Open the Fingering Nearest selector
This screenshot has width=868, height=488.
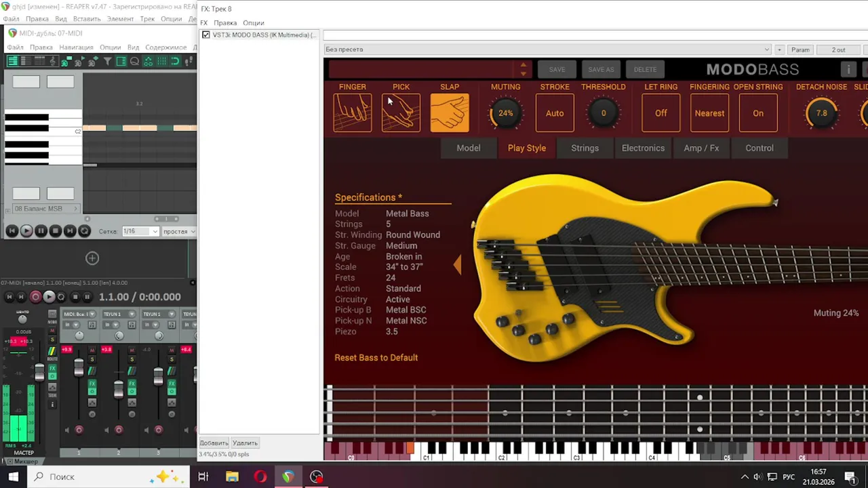pyautogui.click(x=709, y=113)
